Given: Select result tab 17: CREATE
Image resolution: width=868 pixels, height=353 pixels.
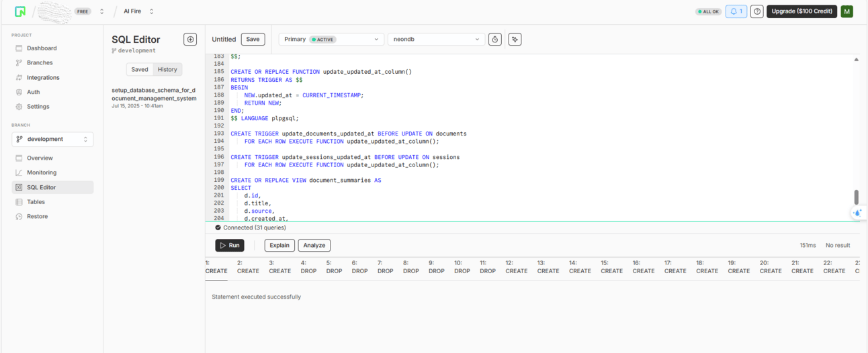Looking at the screenshot, I should click(675, 267).
